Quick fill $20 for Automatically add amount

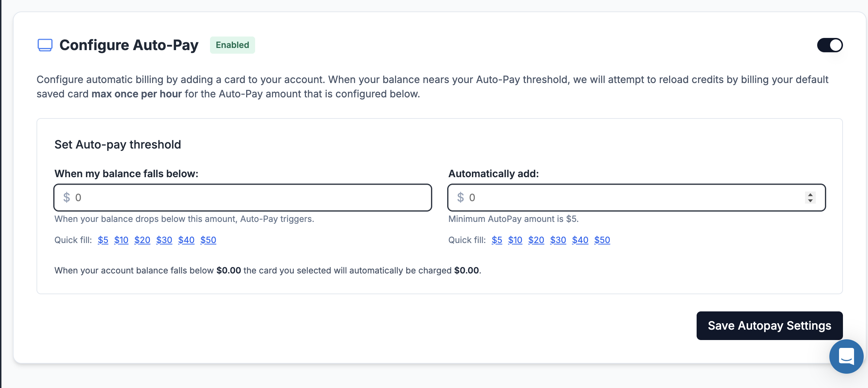(536, 240)
